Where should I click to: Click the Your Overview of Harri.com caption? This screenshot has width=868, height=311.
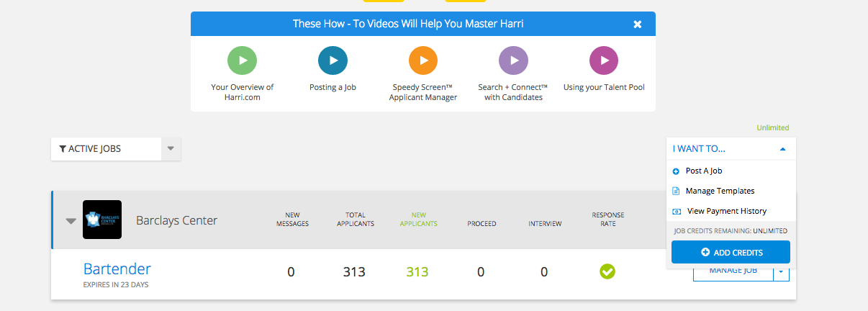coord(243,92)
